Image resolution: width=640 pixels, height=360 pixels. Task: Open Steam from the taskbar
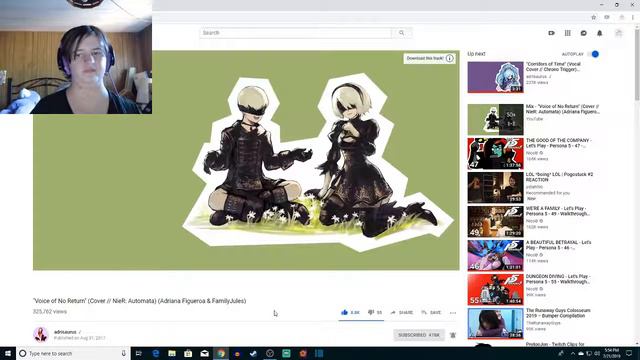[x=253, y=353]
